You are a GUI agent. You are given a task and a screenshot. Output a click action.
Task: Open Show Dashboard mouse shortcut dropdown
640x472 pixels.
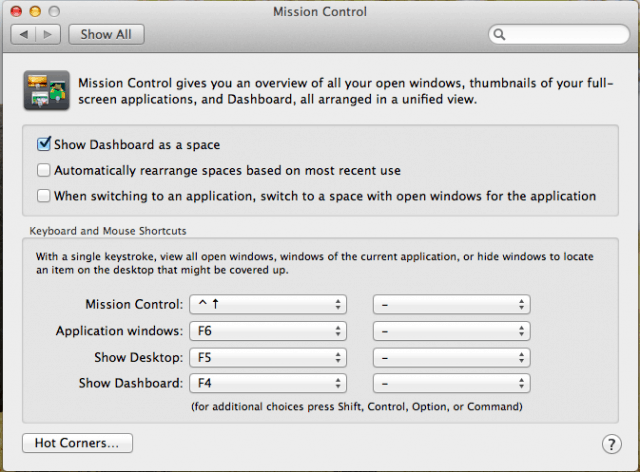451,382
